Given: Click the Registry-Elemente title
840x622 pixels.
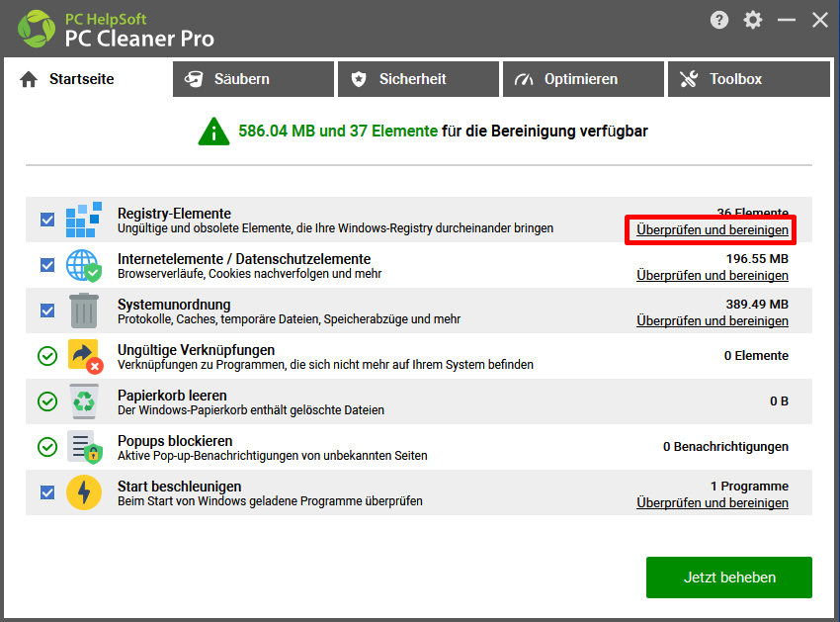Looking at the screenshot, I should 175,214.
